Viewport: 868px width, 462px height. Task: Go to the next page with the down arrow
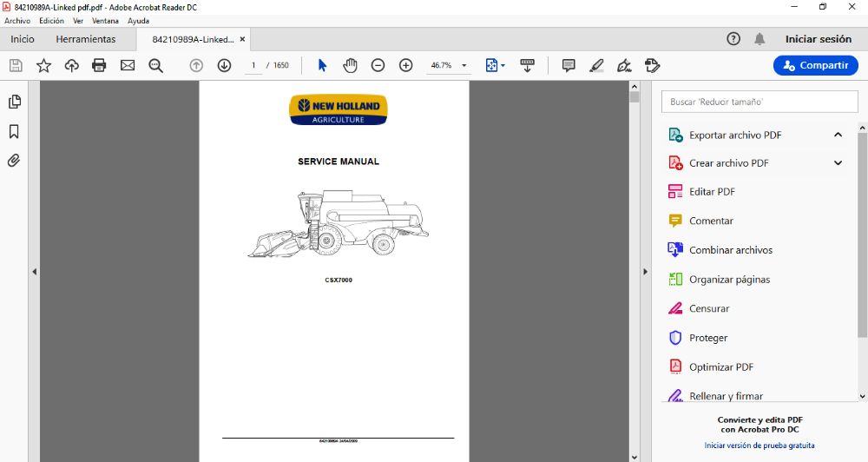[x=224, y=65]
